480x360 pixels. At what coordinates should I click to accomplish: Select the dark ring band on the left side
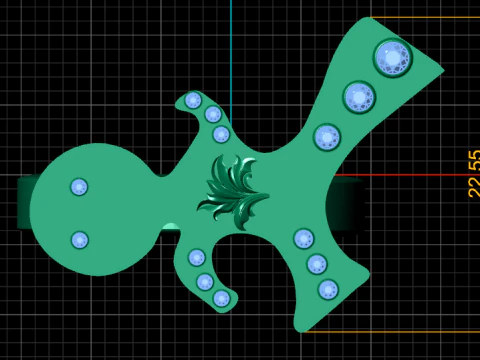click(25, 203)
